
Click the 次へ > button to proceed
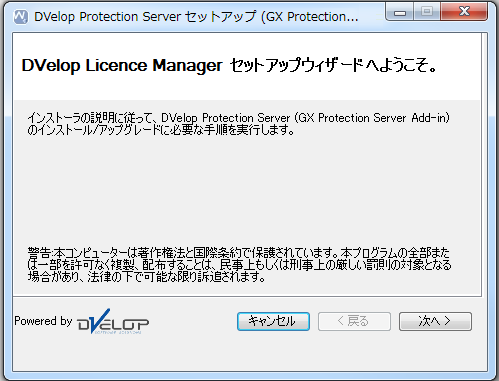(x=435, y=321)
